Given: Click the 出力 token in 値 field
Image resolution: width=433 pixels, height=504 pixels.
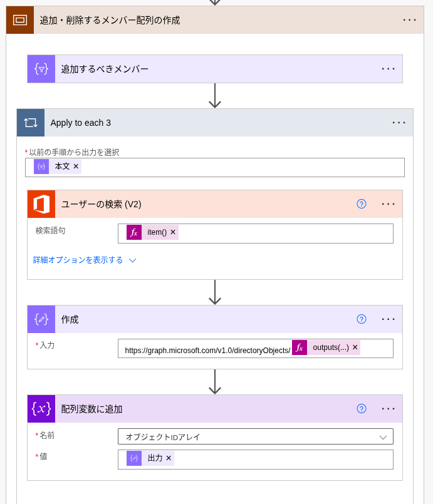Looking at the screenshot, I should coord(154,458).
